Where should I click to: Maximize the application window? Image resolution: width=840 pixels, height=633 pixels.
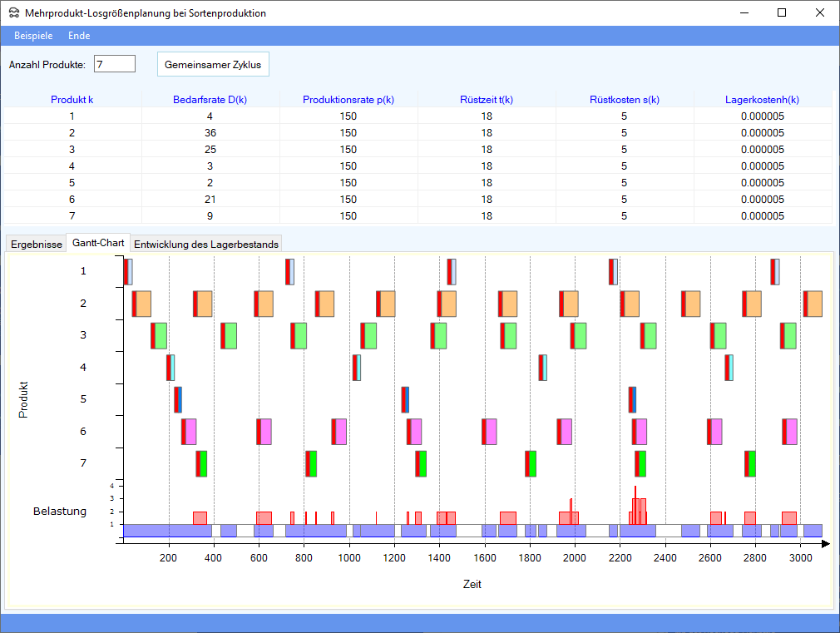click(782, 12)
